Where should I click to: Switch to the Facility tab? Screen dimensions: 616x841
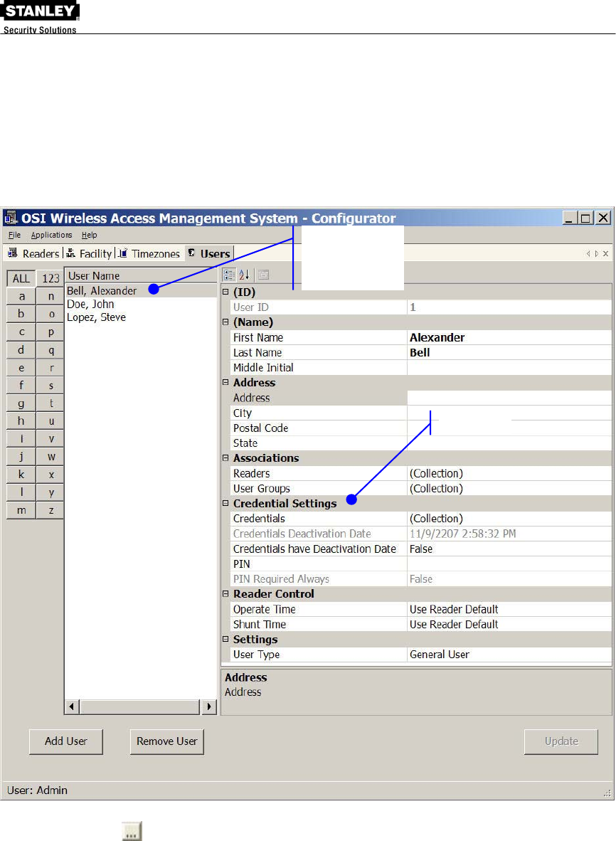[x=89, y=254]
